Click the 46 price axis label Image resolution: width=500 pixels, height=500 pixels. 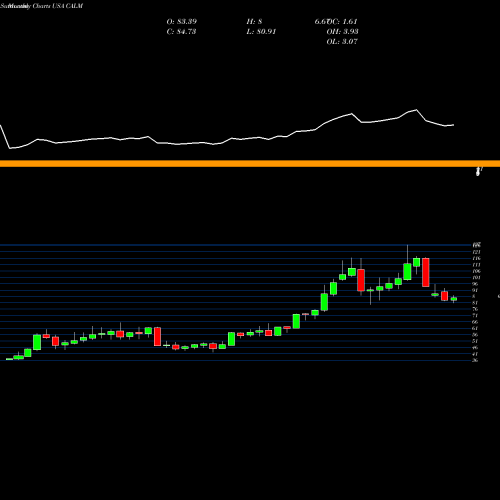(475, 347)
